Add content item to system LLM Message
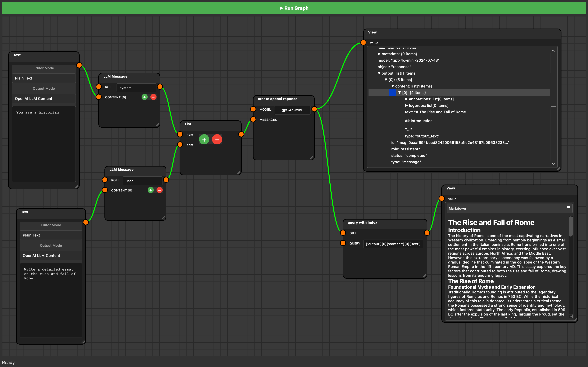The width and height of the screenshot is (588, 367). pos(145,97)
